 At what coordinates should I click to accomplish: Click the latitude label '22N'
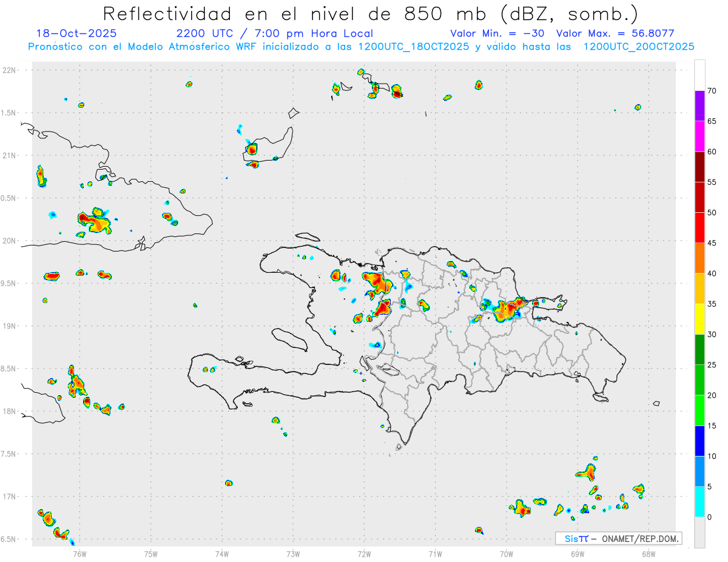coord(10,70)
